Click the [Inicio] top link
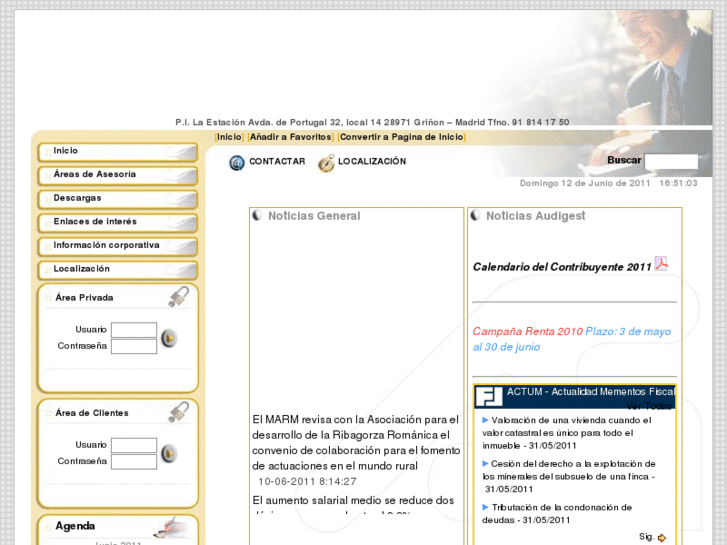The width and height of the screenshot is (727, 545). (229, 137)
